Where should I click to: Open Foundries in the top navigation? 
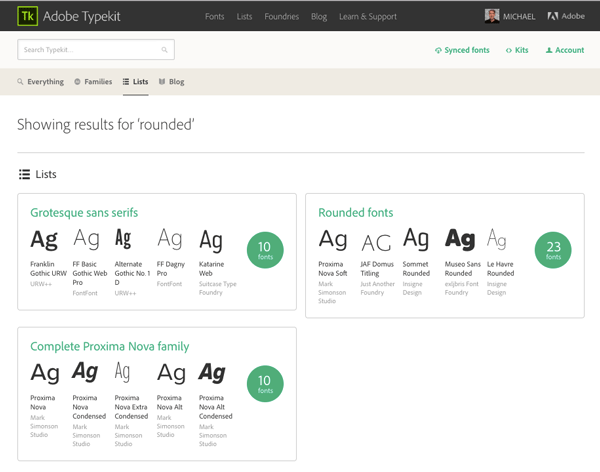tap(282, 16)
